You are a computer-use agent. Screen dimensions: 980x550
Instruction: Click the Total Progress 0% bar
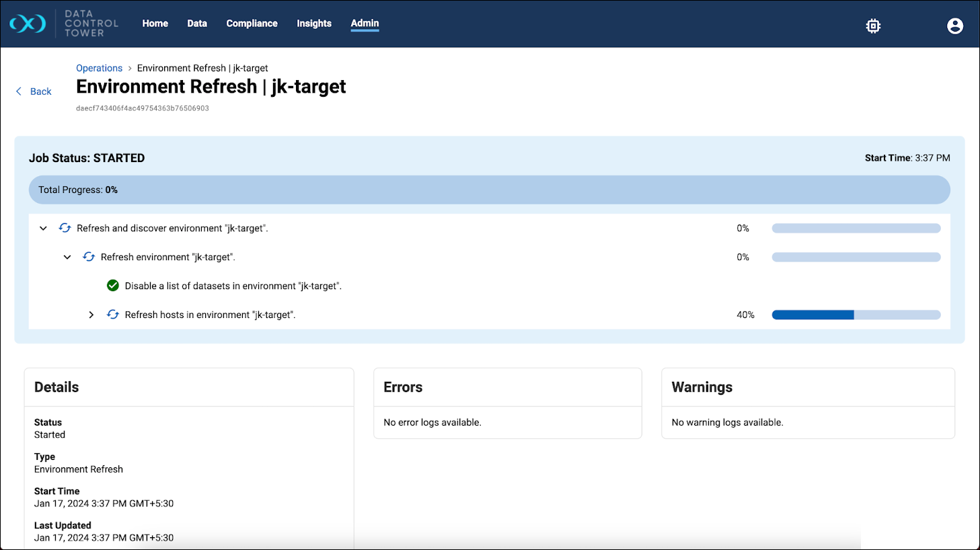point(489,190)
